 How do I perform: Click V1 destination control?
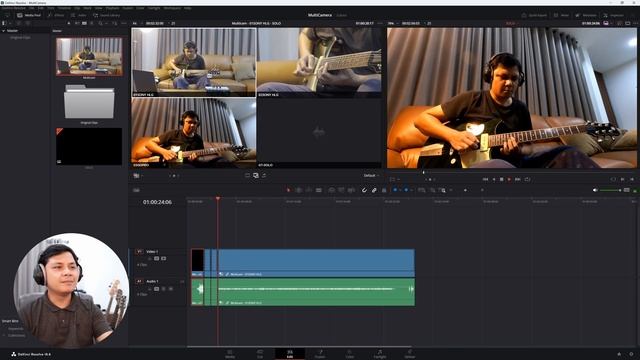coord(139,251)
